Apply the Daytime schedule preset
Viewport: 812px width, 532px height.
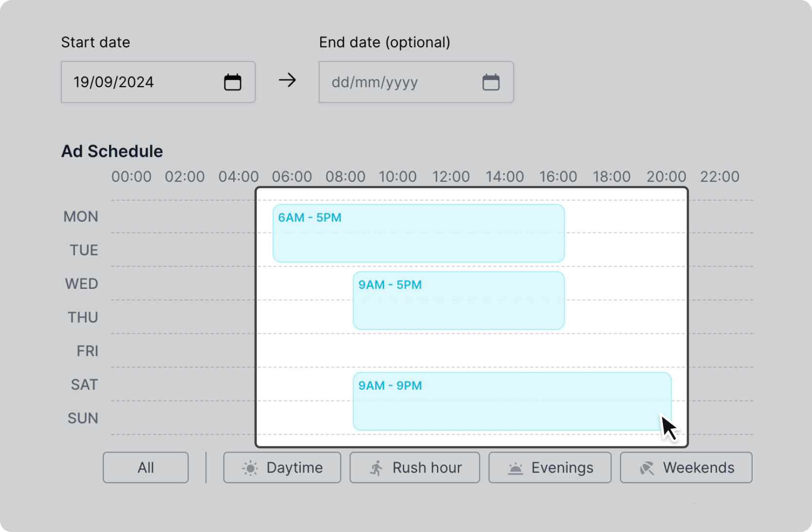click(x=282, y=468)
